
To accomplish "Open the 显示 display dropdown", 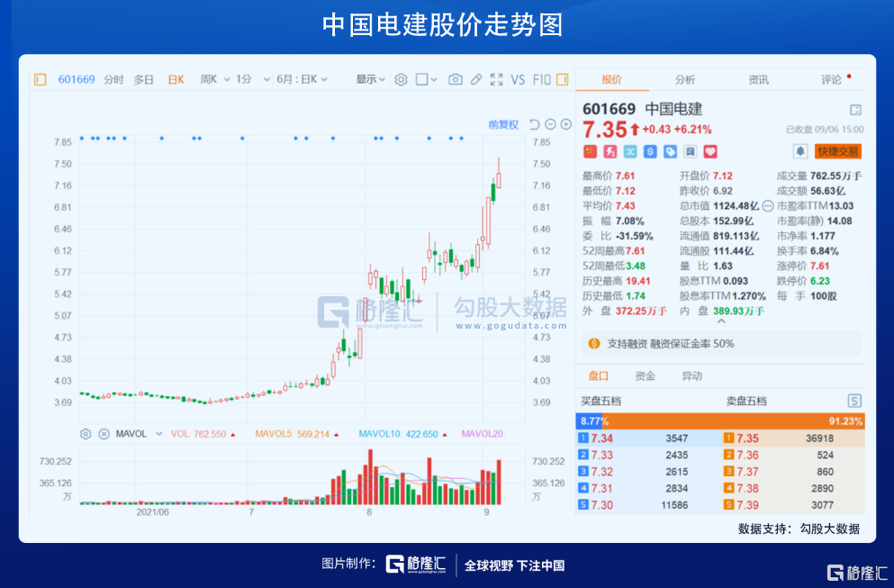I will click(371, 79).
